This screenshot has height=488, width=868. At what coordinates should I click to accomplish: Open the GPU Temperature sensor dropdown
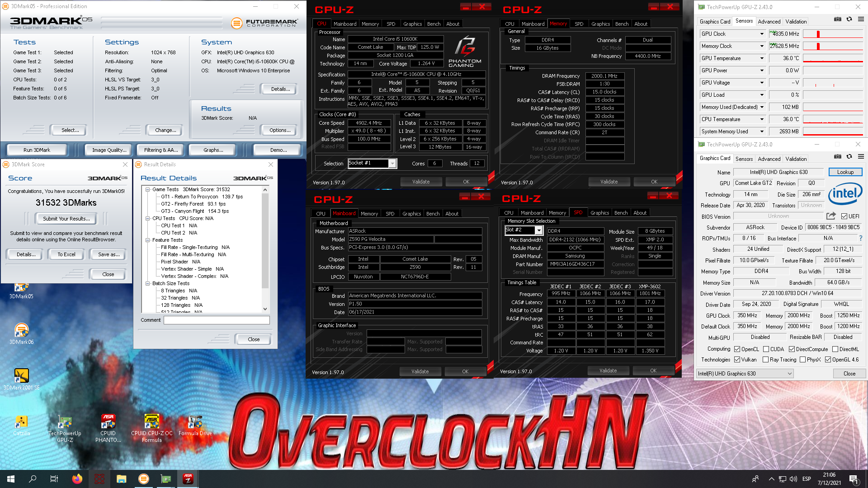tap(762, 58)
